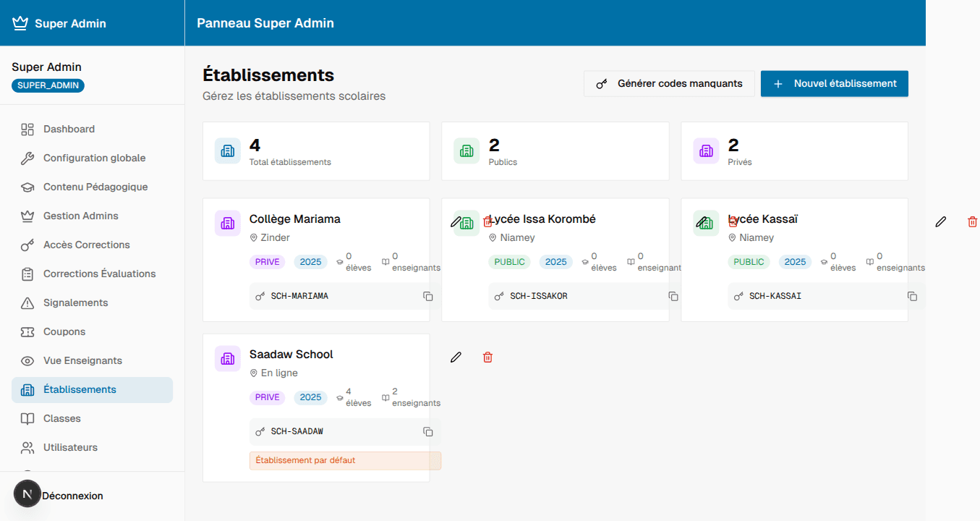Viewport: 980px width, 521px height.
Task: Click the purple building icon on Collège Mariama card
Action: [228, 223]
